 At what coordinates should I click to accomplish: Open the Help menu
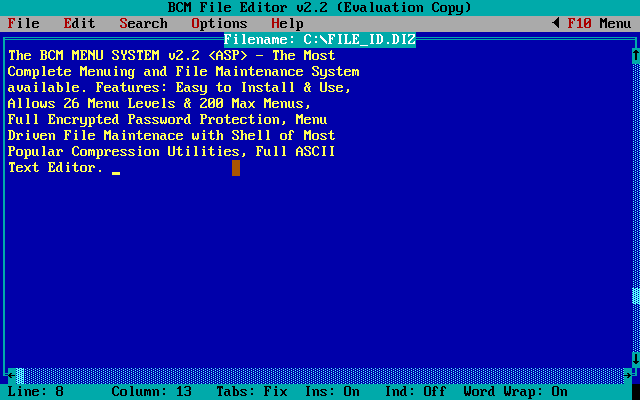287,23
